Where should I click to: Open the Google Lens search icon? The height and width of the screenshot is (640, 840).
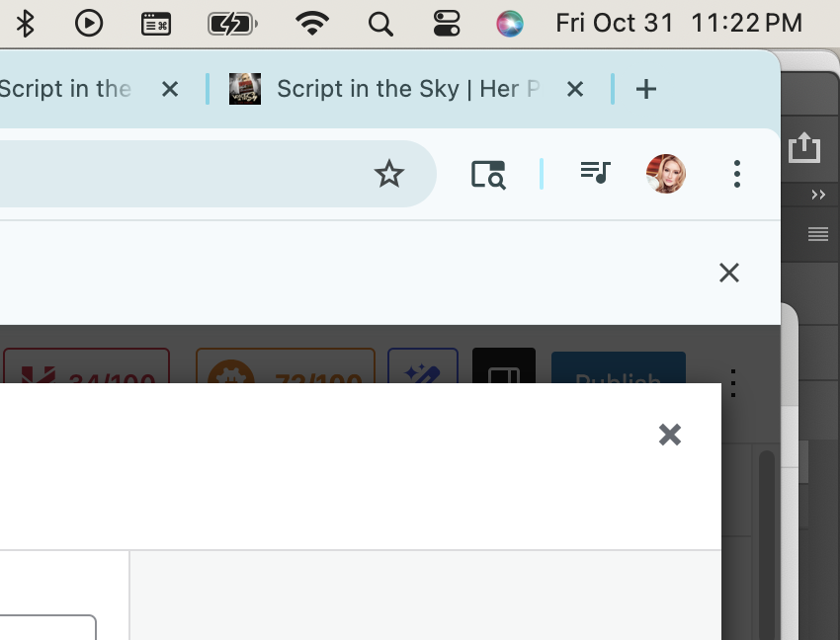click(x=488, y=175)
